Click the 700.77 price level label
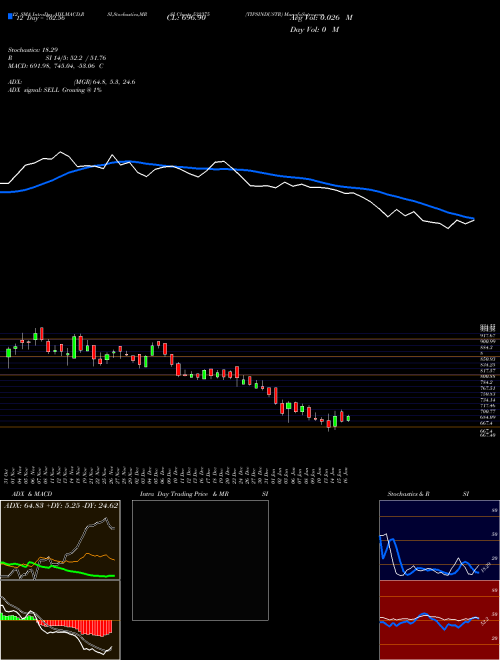 (x=489, y=411)
